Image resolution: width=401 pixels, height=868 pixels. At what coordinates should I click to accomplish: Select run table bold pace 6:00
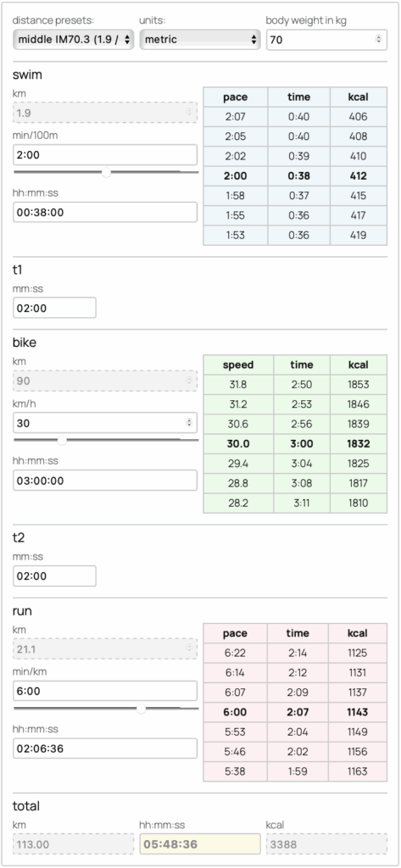pos(235,712)
